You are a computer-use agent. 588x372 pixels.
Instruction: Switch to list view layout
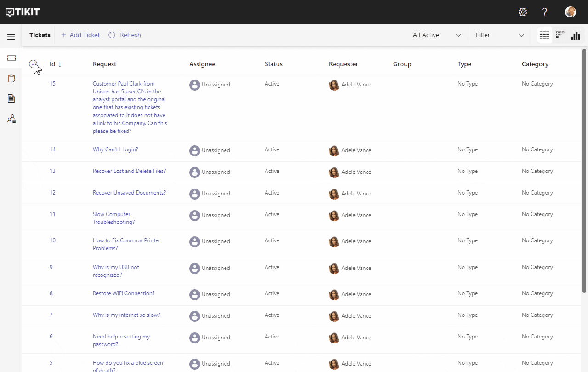545,35
